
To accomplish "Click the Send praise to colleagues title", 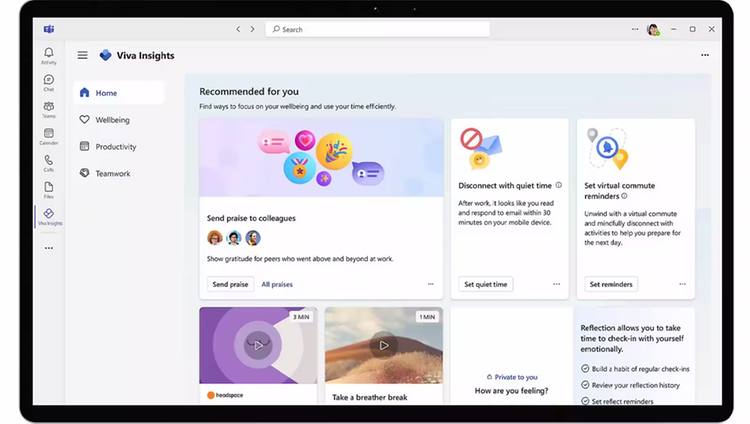I will (251, 218).
